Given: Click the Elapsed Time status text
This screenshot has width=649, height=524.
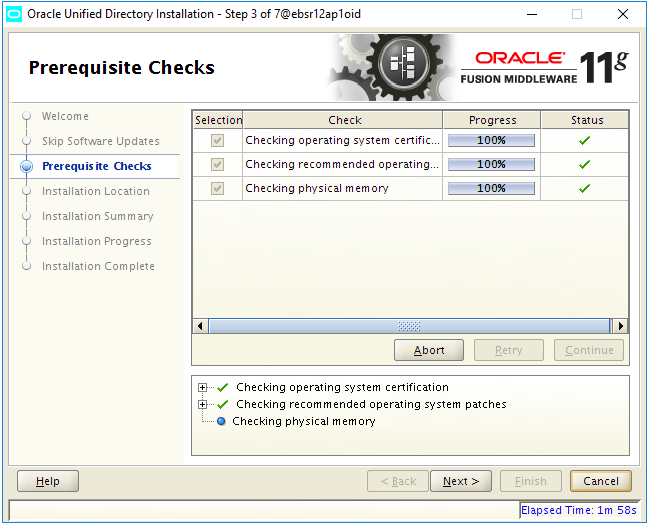Looking at the screenshot, I should click(579, 510).
